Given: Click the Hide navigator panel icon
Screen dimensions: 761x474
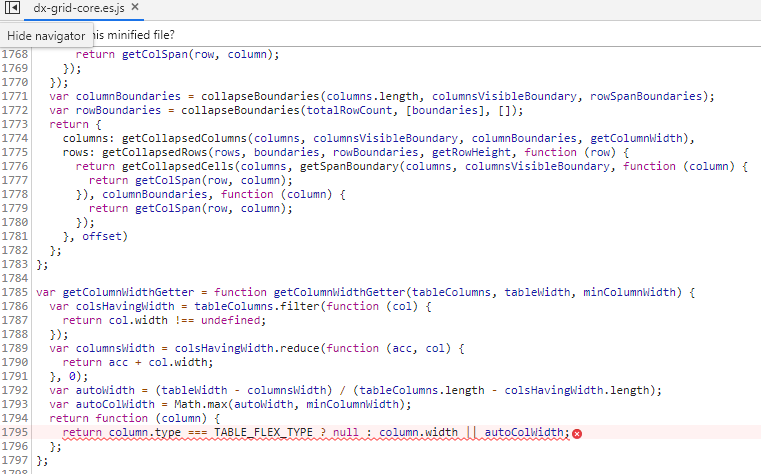Looking at the screenshot, I should point(12,8).
